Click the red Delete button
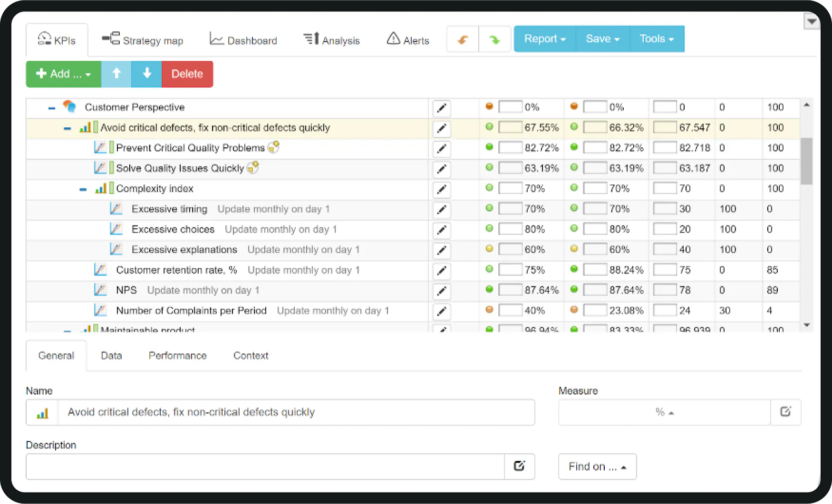 tap(187, 74)
